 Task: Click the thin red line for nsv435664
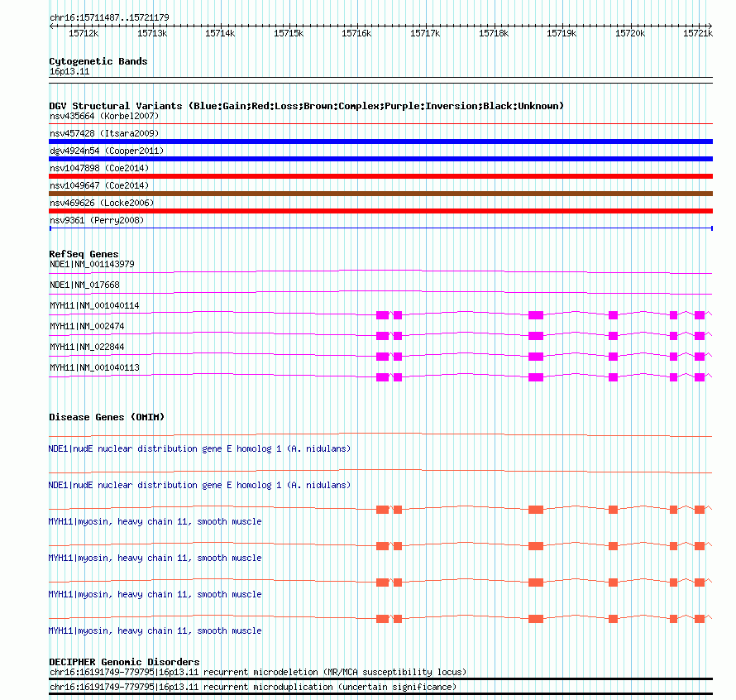pos(380,124)
